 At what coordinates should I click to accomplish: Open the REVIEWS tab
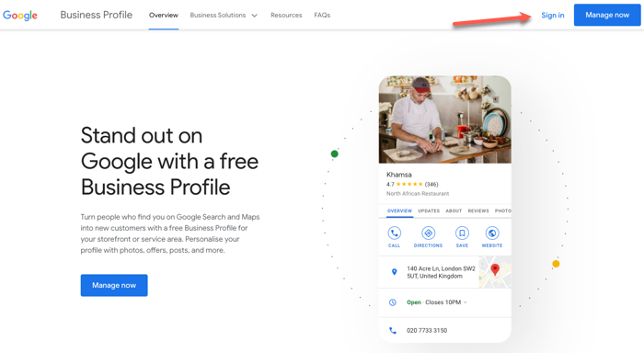click(x=478, y=211)
